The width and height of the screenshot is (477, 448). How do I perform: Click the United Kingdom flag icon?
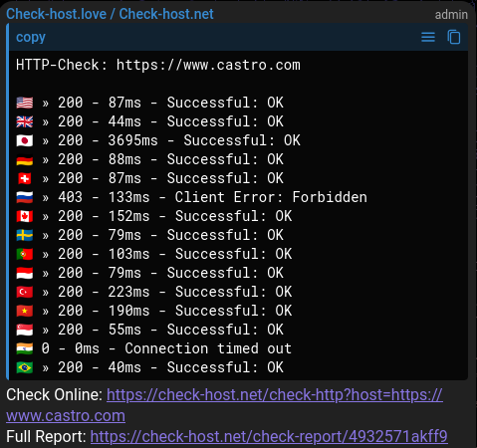[25, 121]
